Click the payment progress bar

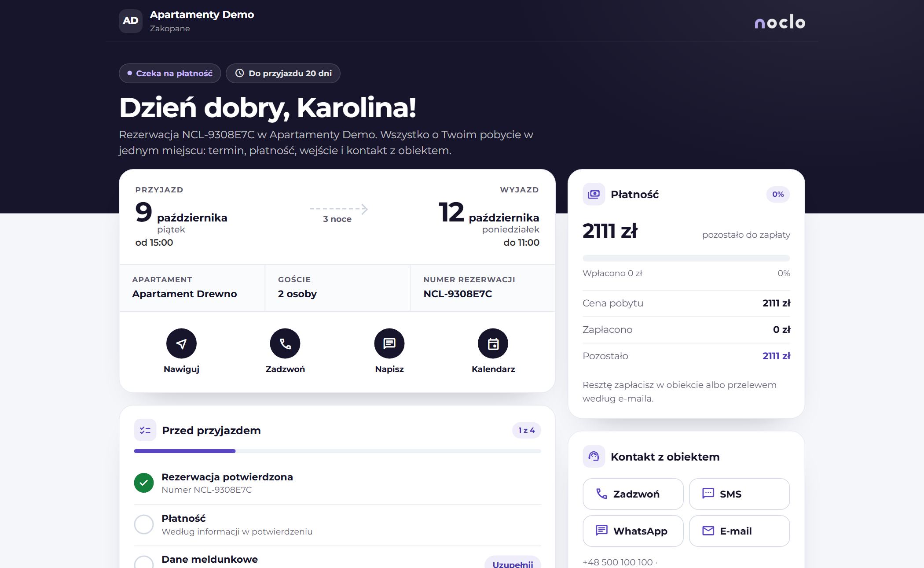686,258
